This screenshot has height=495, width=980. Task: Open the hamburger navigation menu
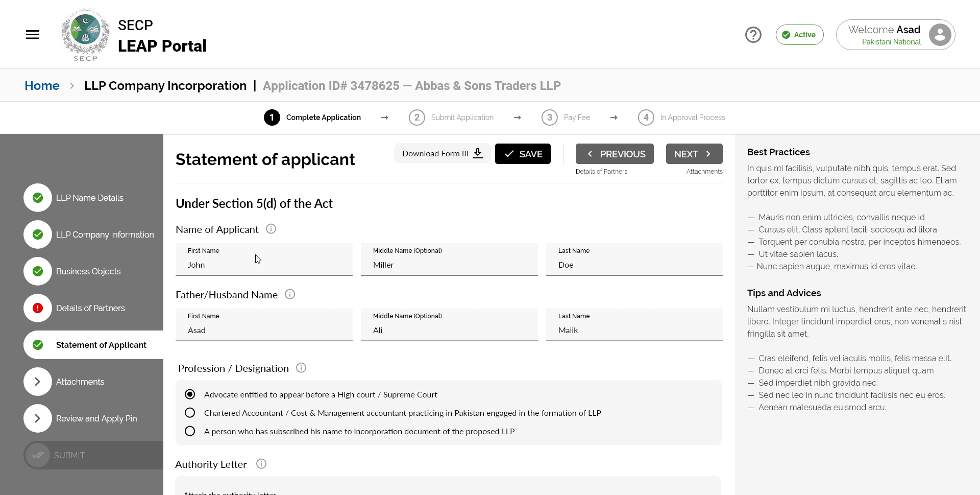[32, 34]
